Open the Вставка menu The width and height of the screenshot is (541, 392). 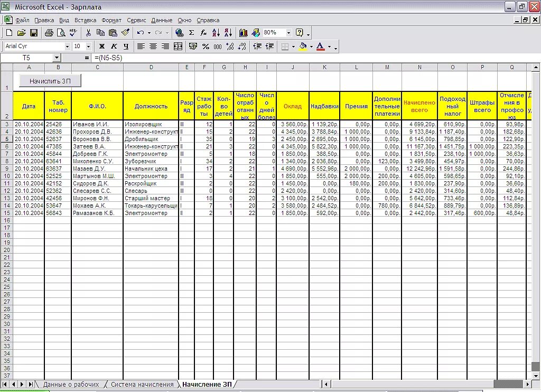(85, 21)
